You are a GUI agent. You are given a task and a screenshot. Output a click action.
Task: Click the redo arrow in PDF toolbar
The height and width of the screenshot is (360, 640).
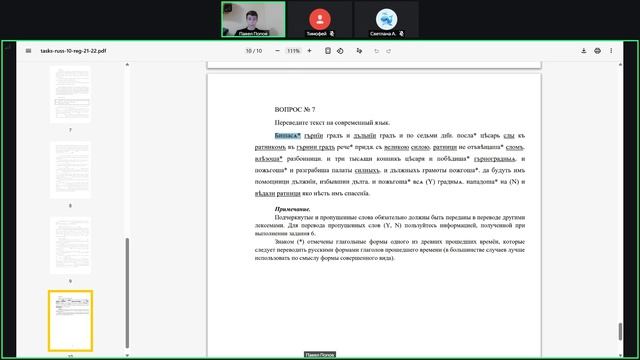coord(389,51)
